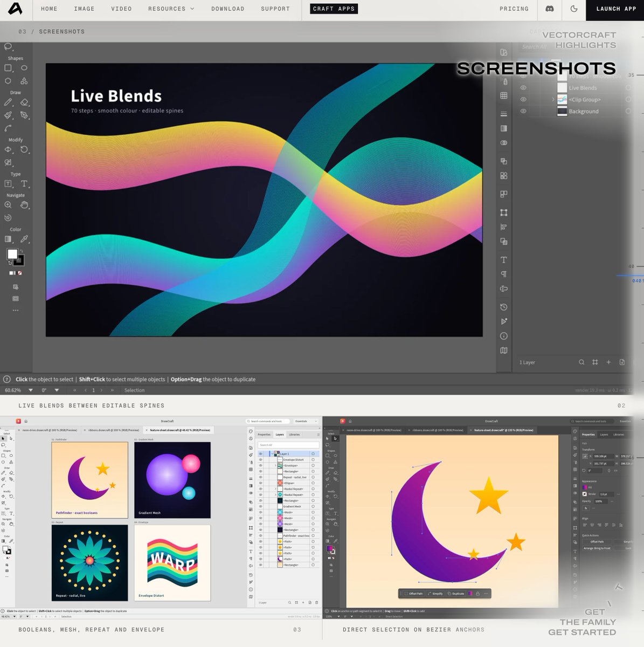Open Libraries tab in feature-sheet screenshot panel
Viewport: 644px width, 647px height.
pyautogui.click(x=294, y=435)
